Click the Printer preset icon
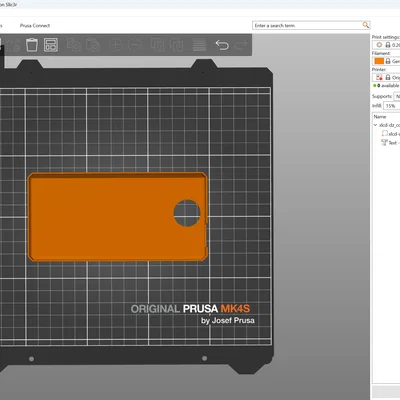 click(379, 77)
